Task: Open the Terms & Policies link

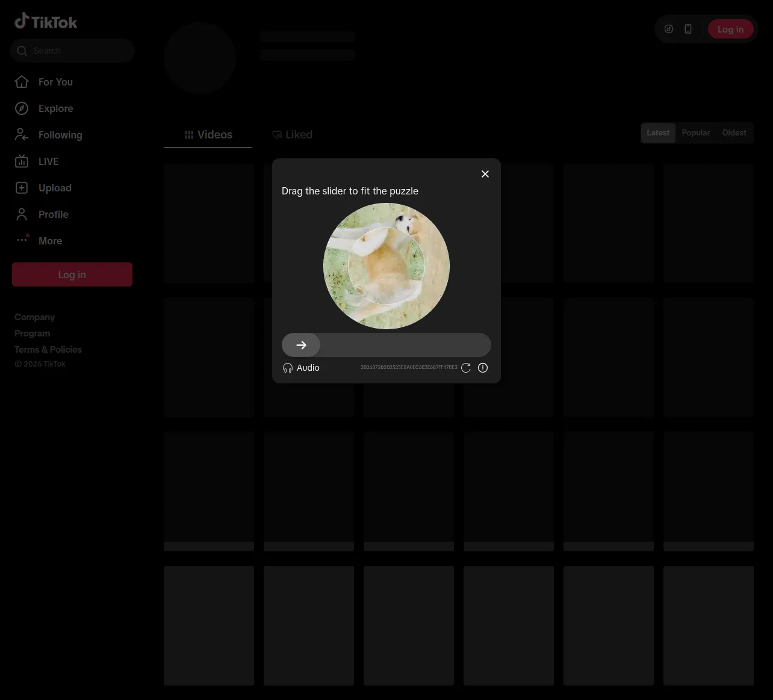Action: tap(48, 350)
